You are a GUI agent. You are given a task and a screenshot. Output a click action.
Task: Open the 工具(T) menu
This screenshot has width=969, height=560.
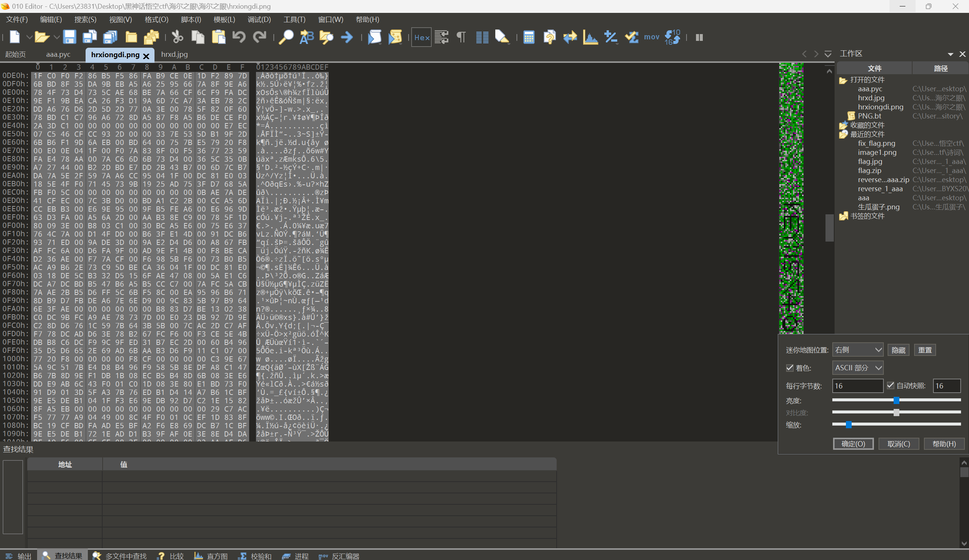coord(294,19)
